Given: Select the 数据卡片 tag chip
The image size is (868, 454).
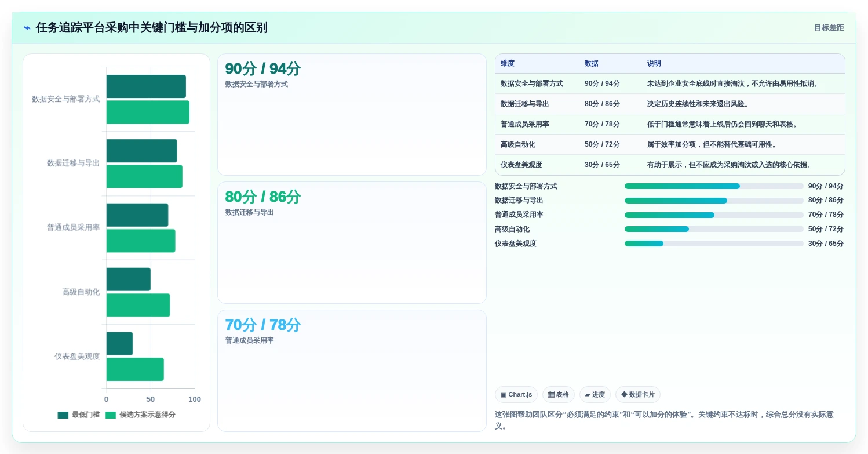Looking at the screenshot, I should [x=638, y=395].
